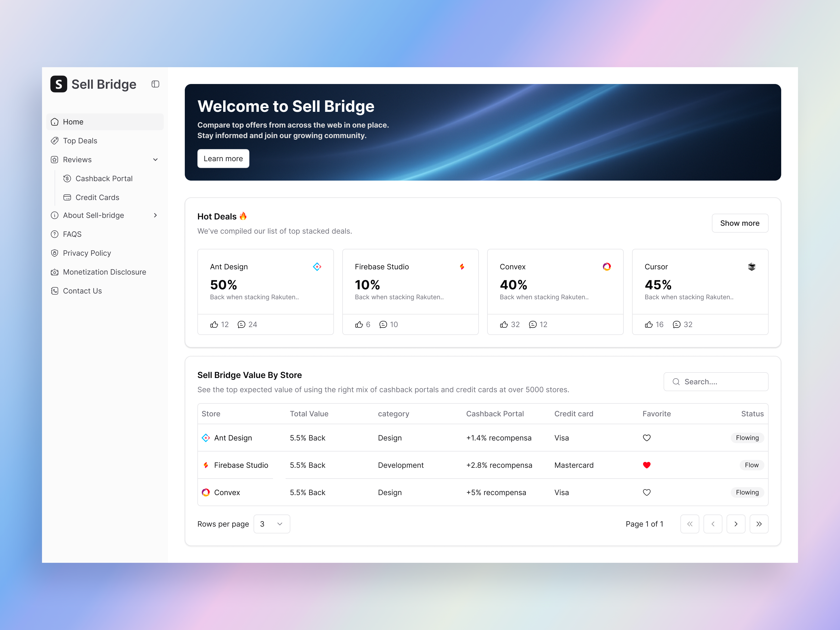840x630 pixels.
Task: Collapse sidebar using the panel toggle icon
Action: pyautogui.click(x=155, y=84)
